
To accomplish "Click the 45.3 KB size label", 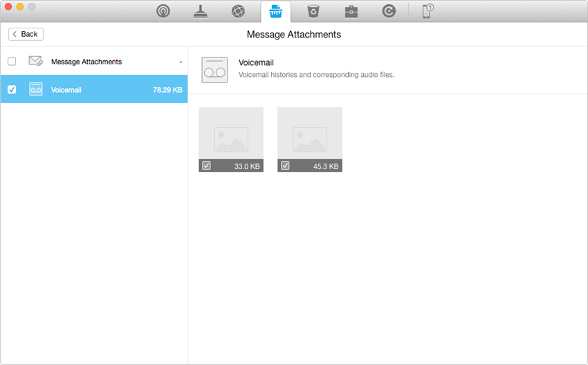I will coord(326,166).
